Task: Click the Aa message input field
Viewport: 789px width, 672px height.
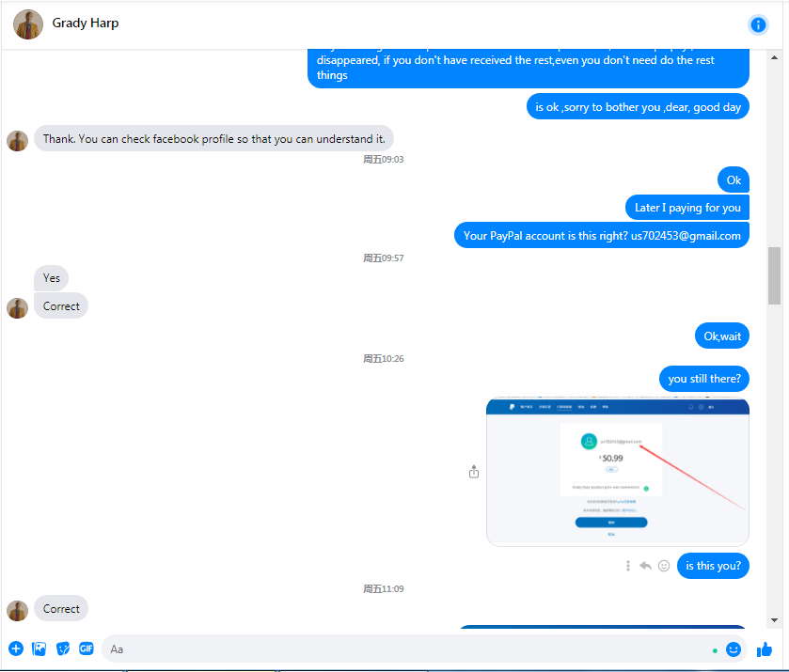Action: (x=407, y=649)
